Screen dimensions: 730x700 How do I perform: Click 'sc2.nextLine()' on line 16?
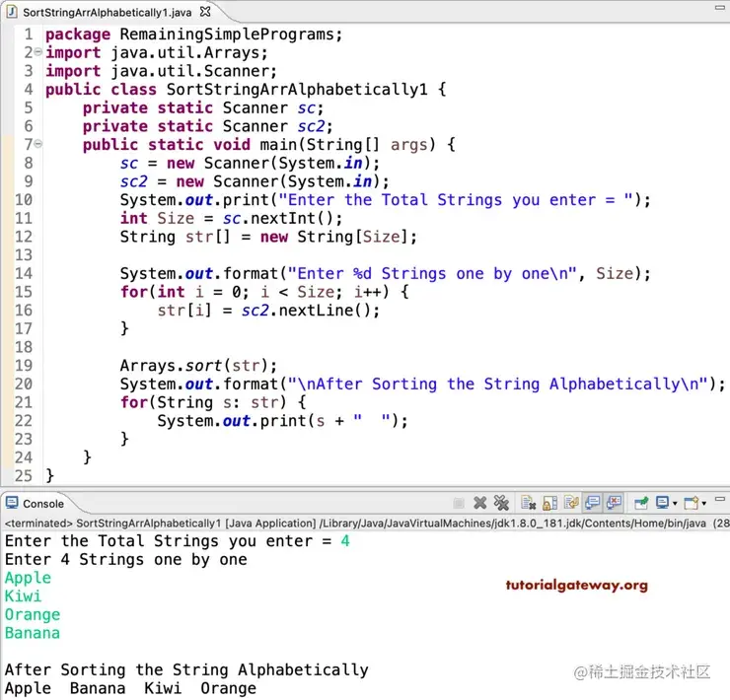307,311
